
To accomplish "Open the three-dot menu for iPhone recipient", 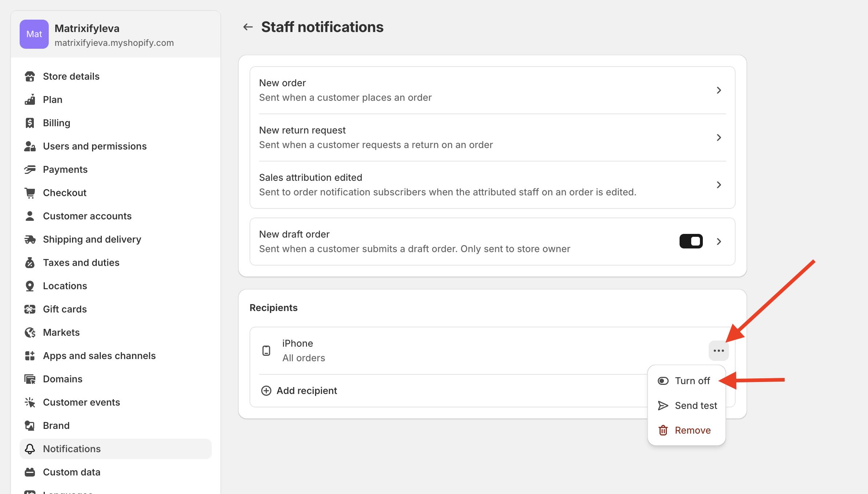I will (x=718, y=351).
